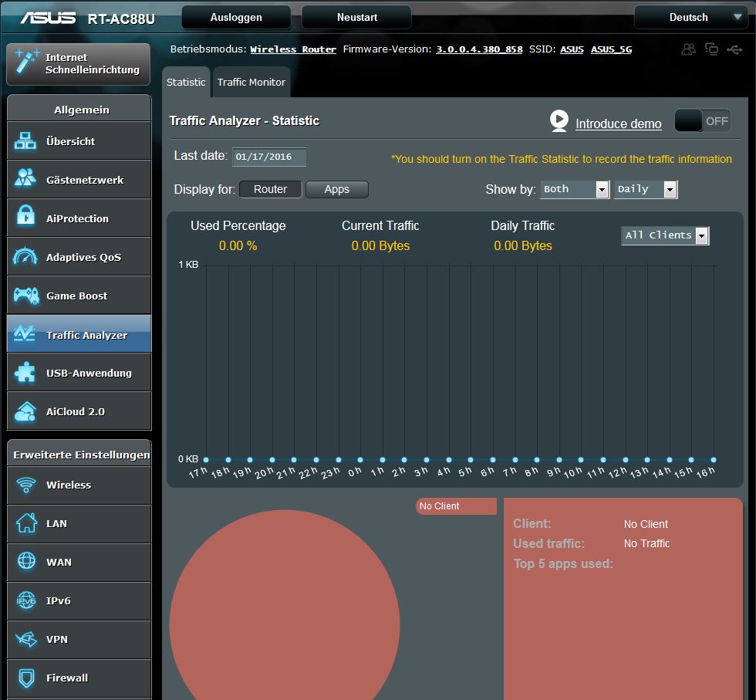Open the Introduce demo link
The width and height of the screenshot is (756, 700).
tap(618, 124)
